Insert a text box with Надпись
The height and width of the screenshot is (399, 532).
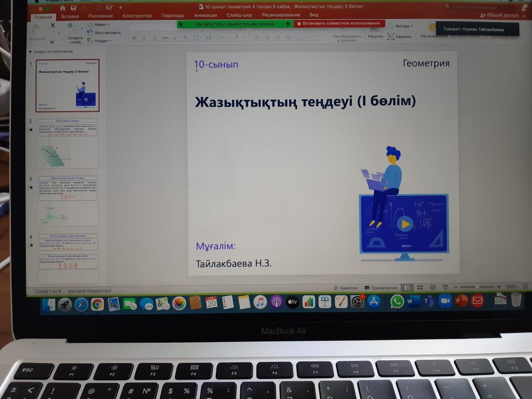(x=399, y=36)
